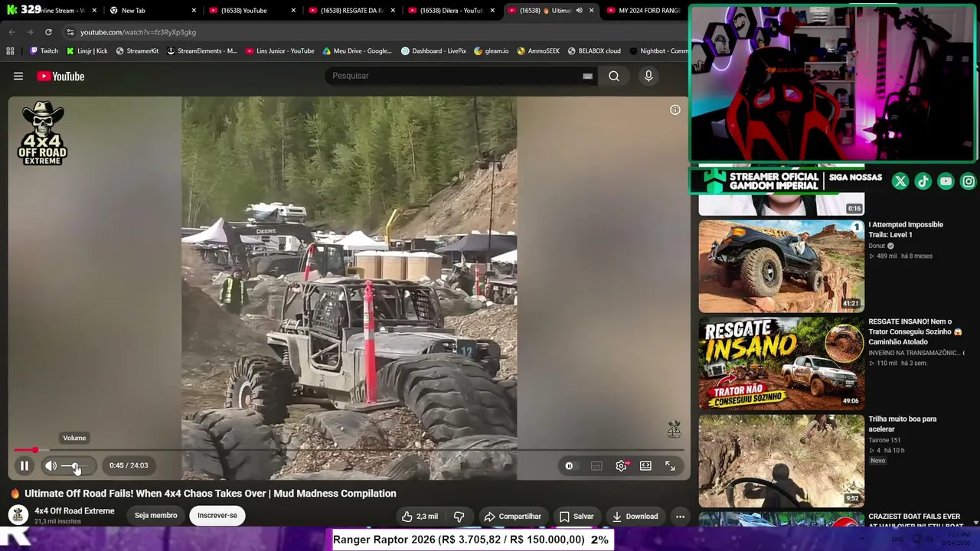Click the Download button
This screenshot has width=980, height=551.
(x=635, y=517)
